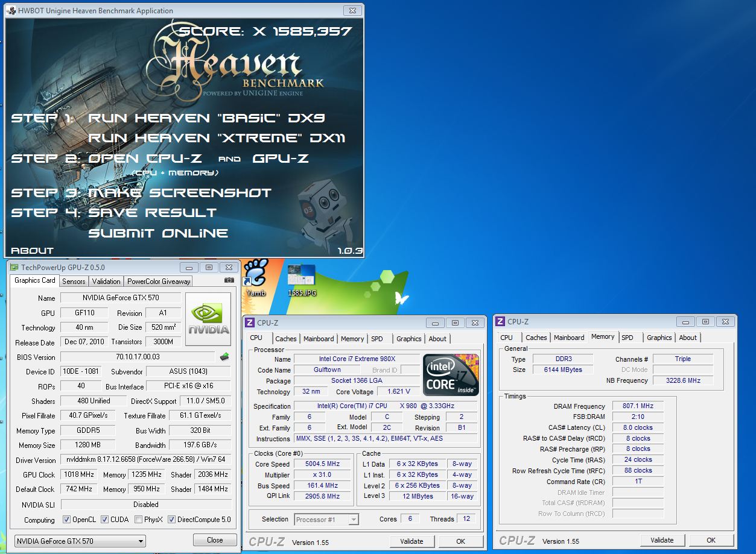The width and height of the screenshot is (756, 554).
Task: Click the Score X 1585,357 text
Action: click(265, 31)
